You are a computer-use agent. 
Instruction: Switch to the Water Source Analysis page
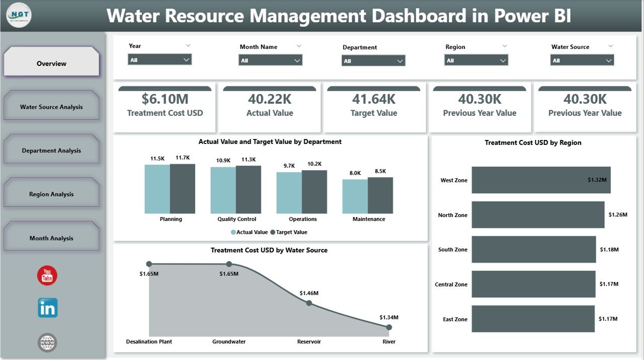pyautogui.click(x=51, y=106)
